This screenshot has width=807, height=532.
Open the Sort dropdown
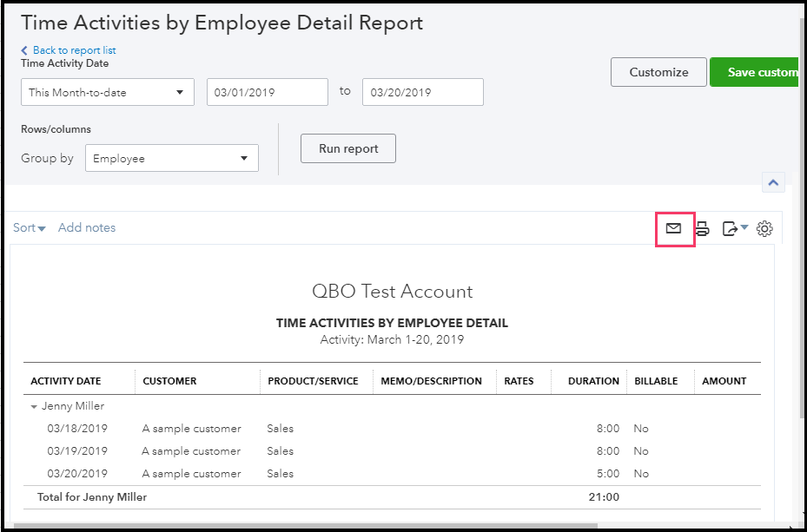(x=30, y=228)
